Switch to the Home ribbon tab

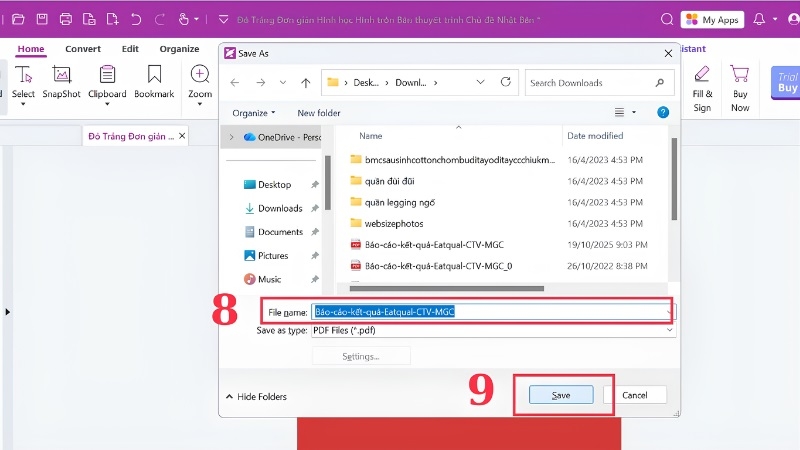31,49
